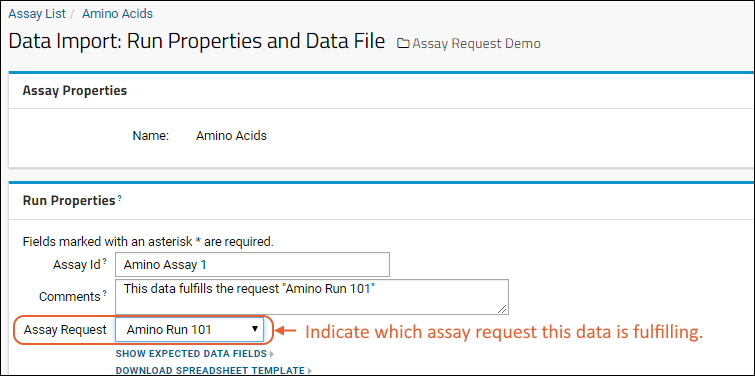Click the Assay Properties section header
755x376 pixels.
(75, 91)
